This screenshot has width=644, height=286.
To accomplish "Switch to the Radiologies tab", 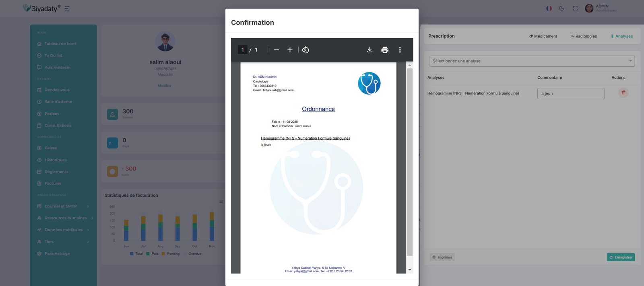I will [x=584, y=36].
